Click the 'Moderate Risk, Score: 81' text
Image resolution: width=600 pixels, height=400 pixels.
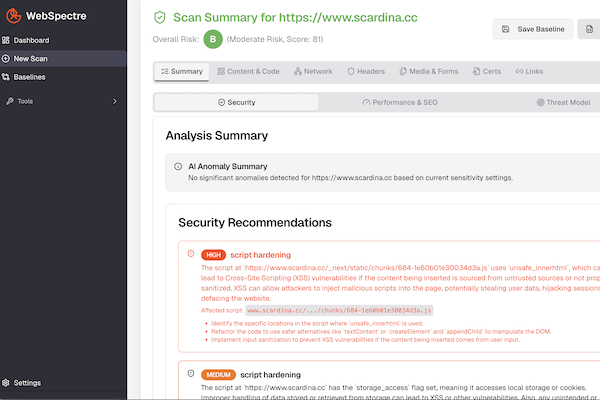[275, 39]
